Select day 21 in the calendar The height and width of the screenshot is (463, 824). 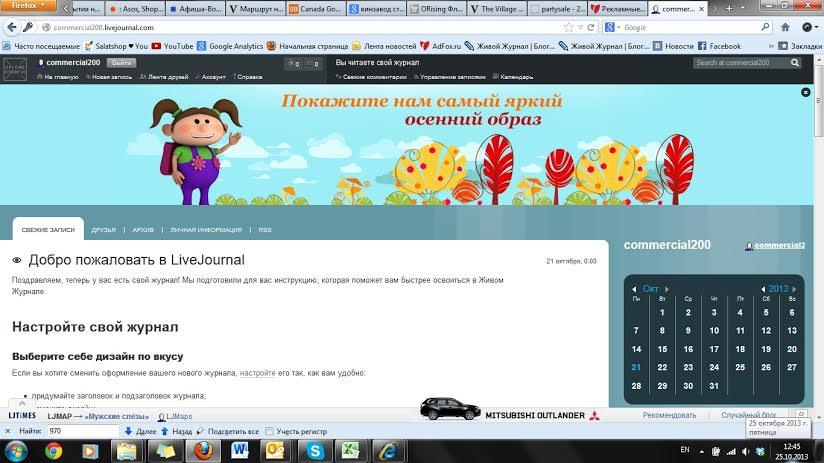(x=636, y=367)
